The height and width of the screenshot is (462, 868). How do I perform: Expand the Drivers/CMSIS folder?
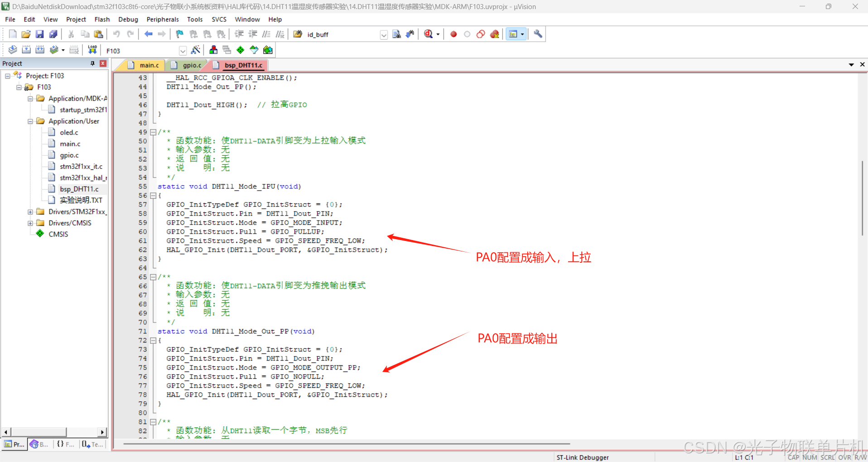(x=30, y=223)
